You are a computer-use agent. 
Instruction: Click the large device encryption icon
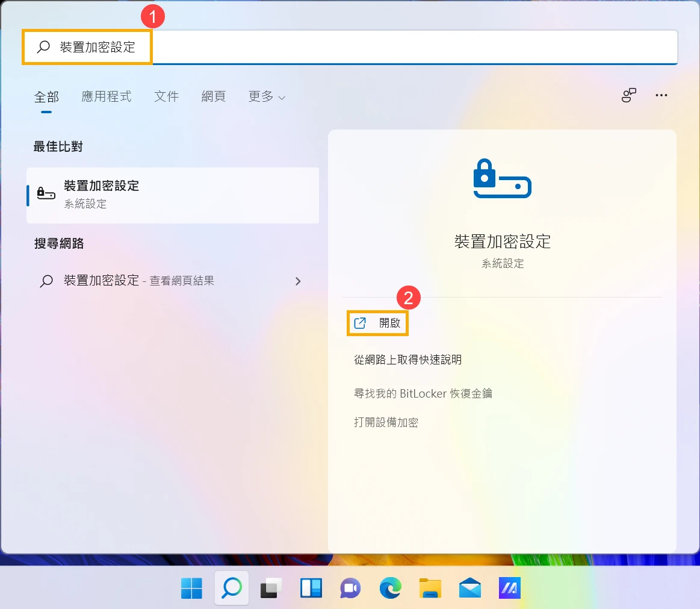(502, 178)
